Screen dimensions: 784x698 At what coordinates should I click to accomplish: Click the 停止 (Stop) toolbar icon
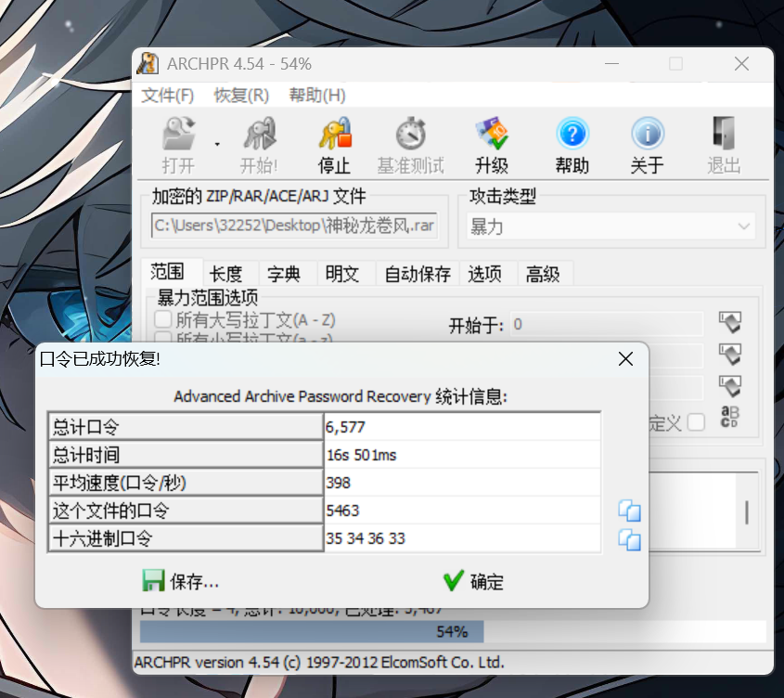334,136
